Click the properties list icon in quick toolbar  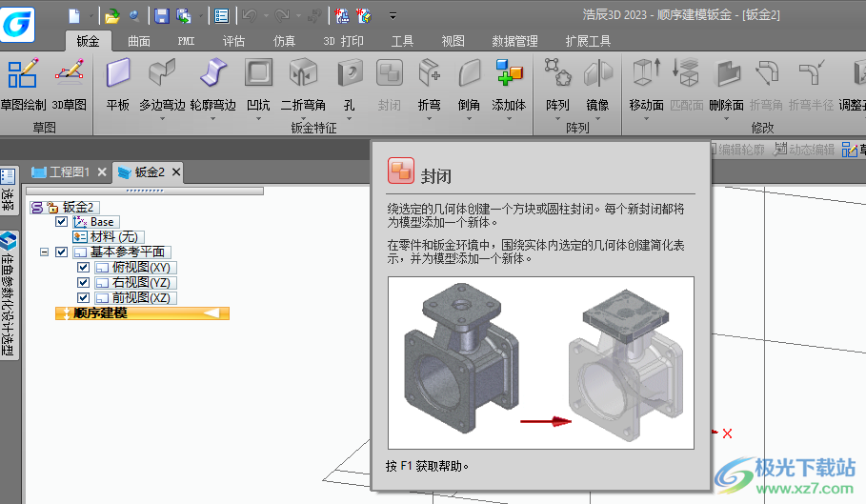click(221, 16)
